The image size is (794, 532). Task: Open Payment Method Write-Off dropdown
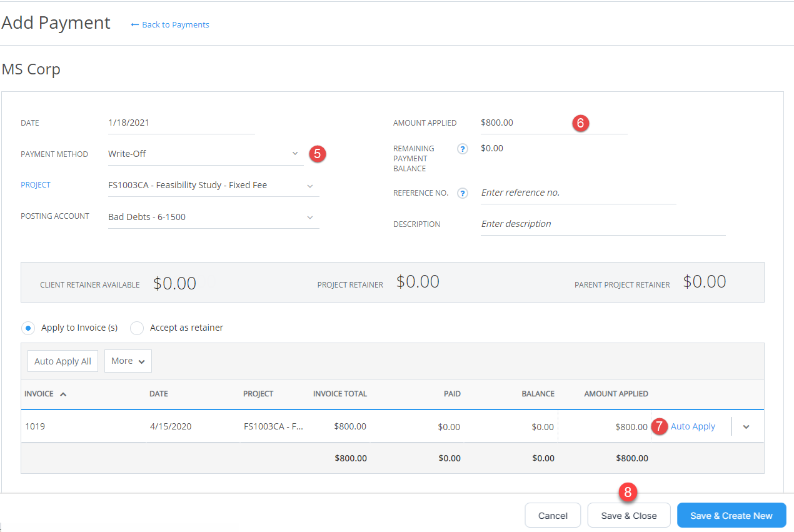tap(206, 154)
